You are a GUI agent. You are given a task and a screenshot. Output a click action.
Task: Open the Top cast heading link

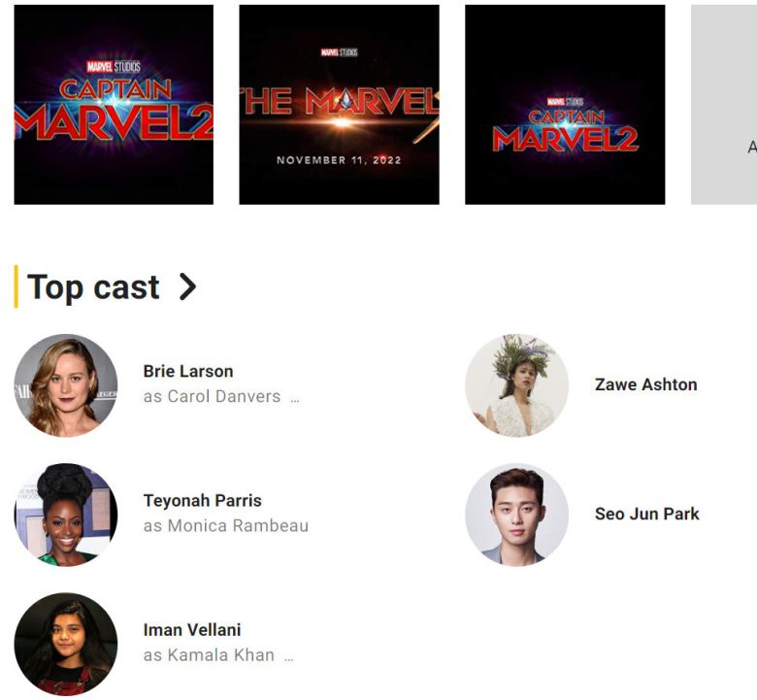click(x=93, y=287)
